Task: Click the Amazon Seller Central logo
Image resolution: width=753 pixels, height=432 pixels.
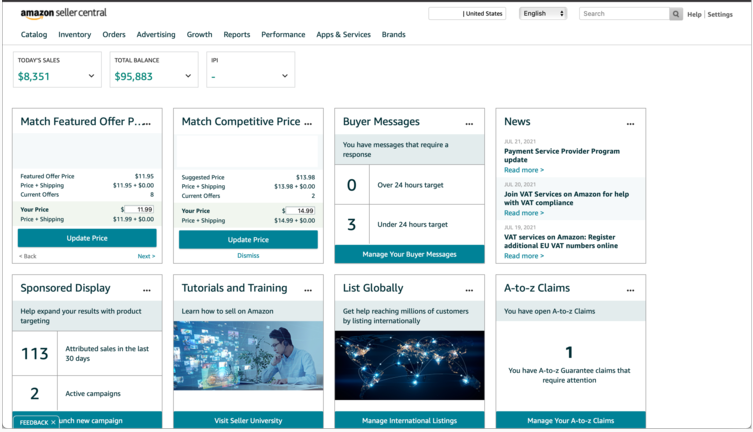Action: pyautogui.click(x=63, y=13)
